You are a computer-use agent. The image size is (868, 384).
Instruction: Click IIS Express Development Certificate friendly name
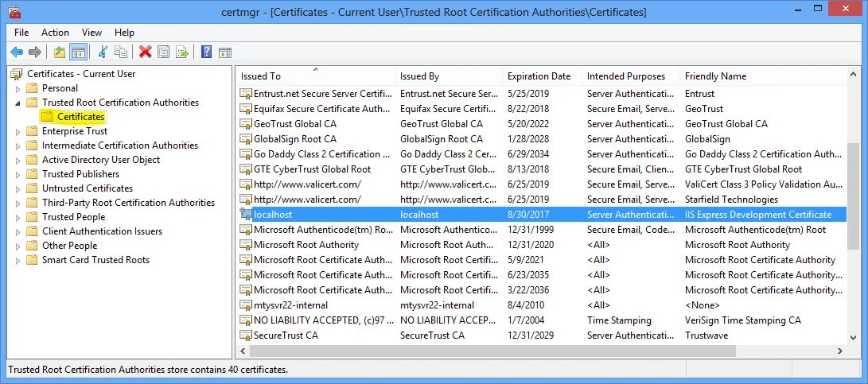coord(758,214)
